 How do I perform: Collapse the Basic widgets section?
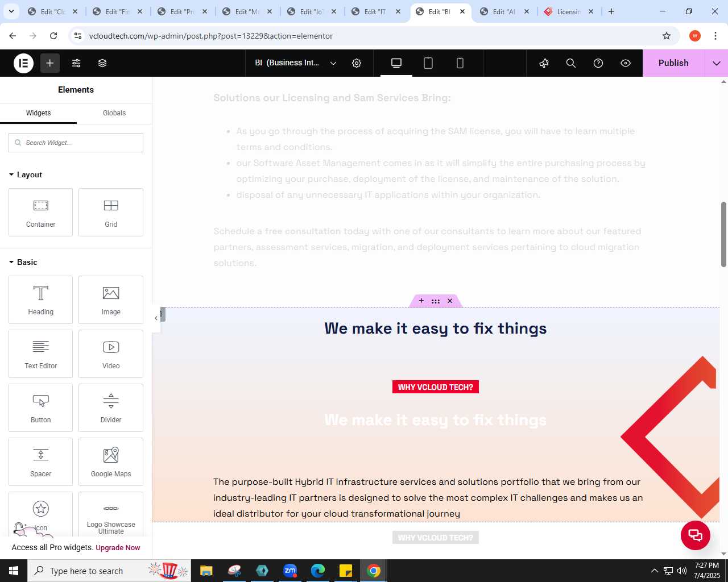coord(23,262)
